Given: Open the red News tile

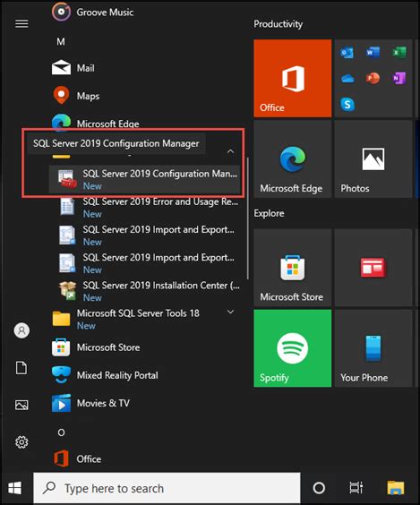Looking at the screenshot, I should coord(373,268).
